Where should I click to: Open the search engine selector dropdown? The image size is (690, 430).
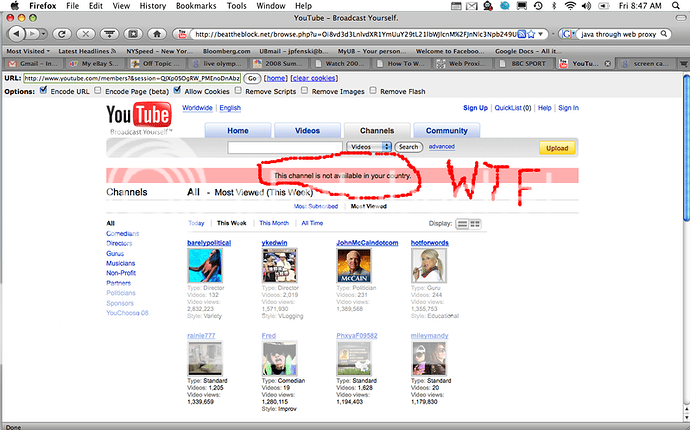[x=568, y=34]
